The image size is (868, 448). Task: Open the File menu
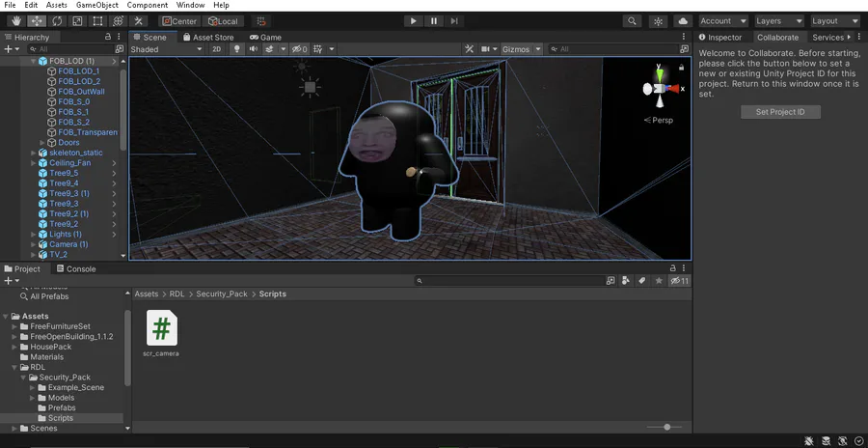pos(10,5)
